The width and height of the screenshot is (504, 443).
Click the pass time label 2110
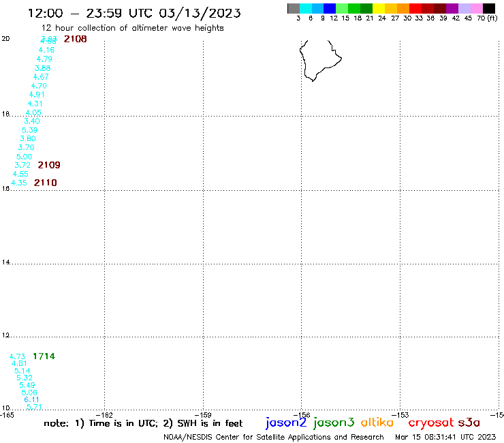click(x=46, y=183)
